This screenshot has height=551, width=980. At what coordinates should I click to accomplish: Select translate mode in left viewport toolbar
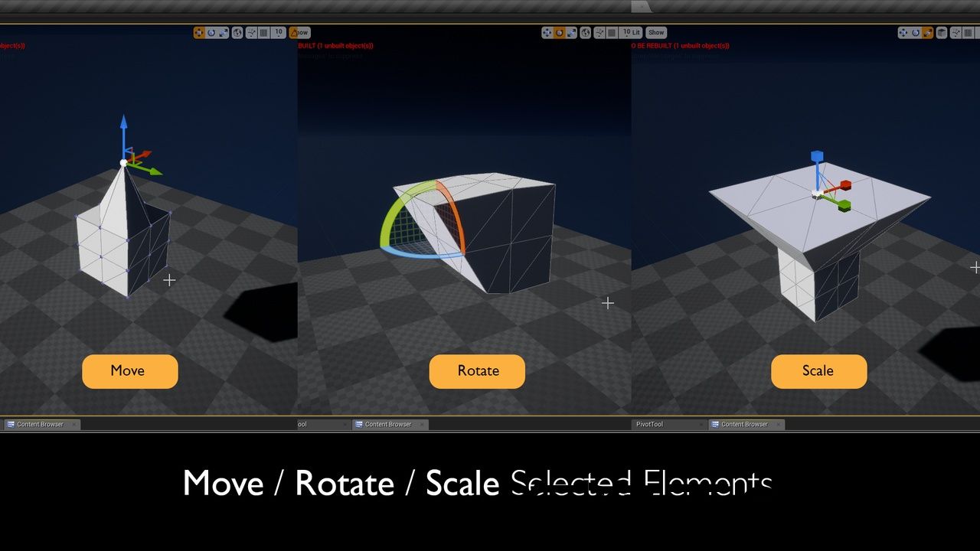pos(199,33)
